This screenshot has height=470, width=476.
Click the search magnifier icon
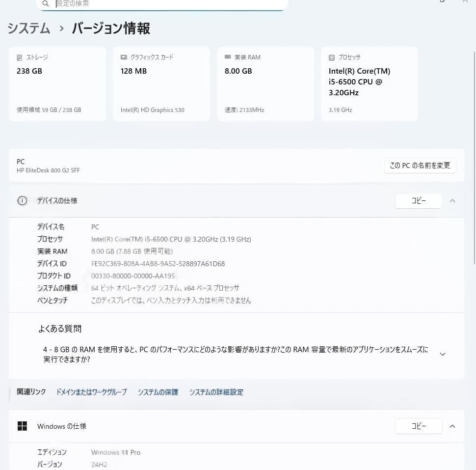(x=45, y=3)
